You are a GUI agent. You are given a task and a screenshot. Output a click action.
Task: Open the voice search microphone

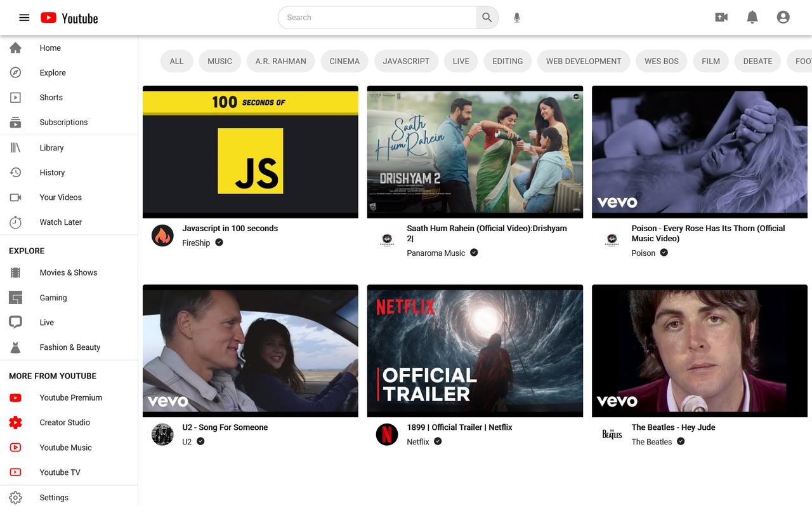[516, 17]
